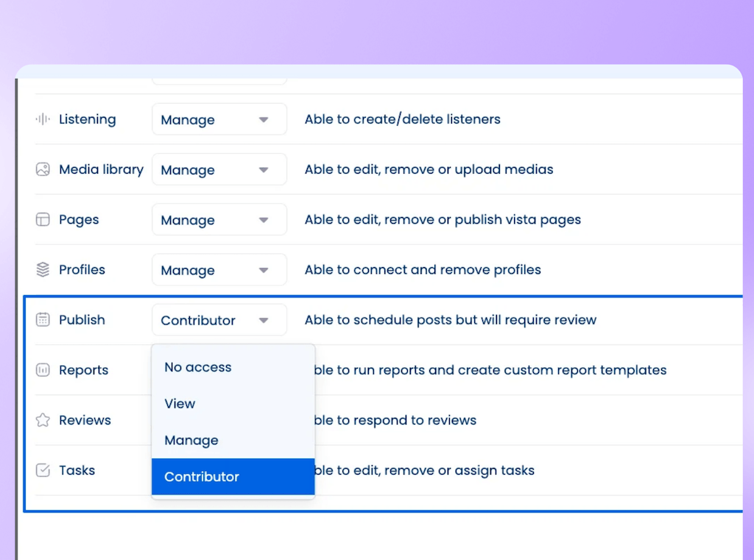This screenshot has height=560, width=754.
Task: Click the Pages row label
Action: point(79,220)
